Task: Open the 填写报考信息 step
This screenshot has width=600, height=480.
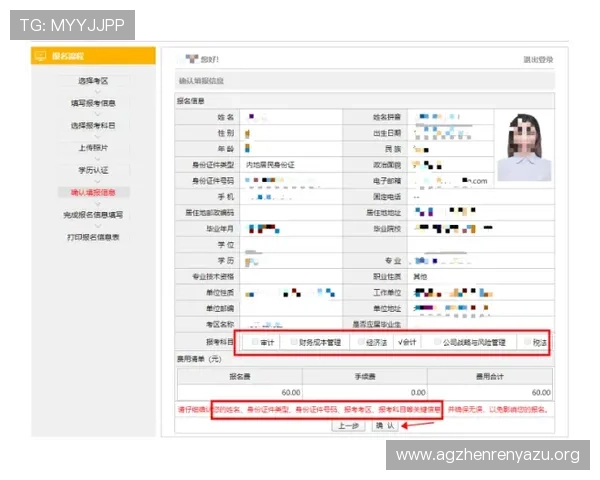Action: pyautogui.click(x=93, y=103)
